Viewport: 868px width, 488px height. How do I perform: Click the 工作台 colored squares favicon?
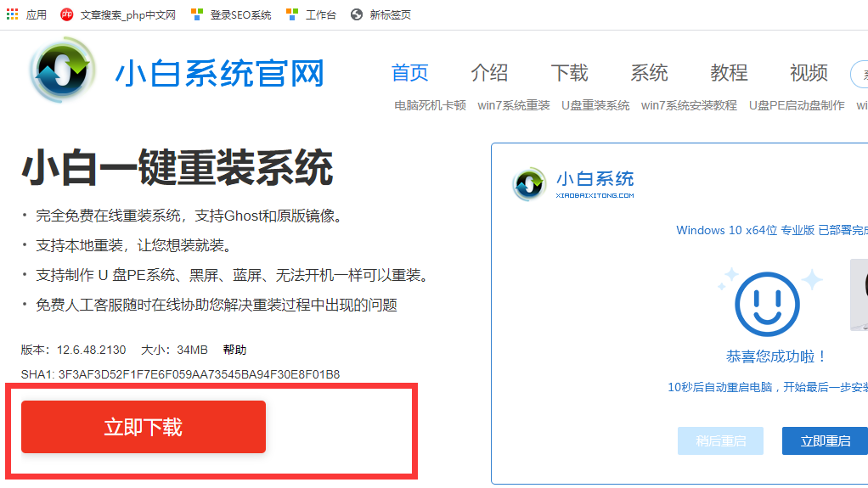(292, 15)
